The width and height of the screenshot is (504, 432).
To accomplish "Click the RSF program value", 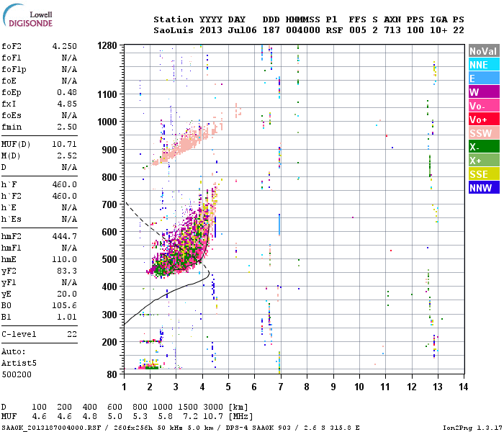I will tap(334, 30).
